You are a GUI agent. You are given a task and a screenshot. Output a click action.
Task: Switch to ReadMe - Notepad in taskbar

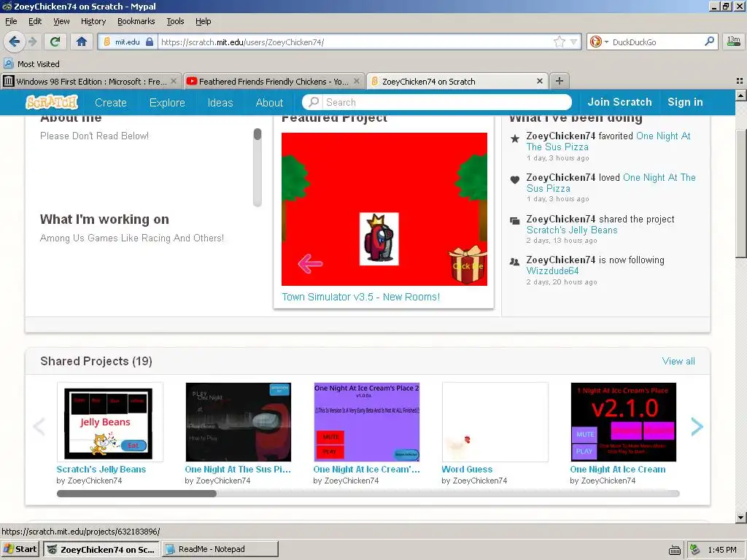click(x=220, y=549)
